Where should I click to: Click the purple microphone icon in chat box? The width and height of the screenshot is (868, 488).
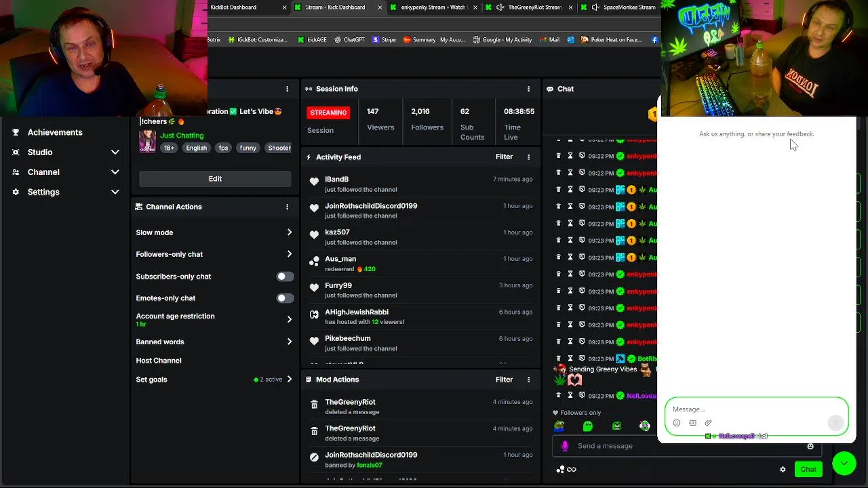tap(565, 446)
